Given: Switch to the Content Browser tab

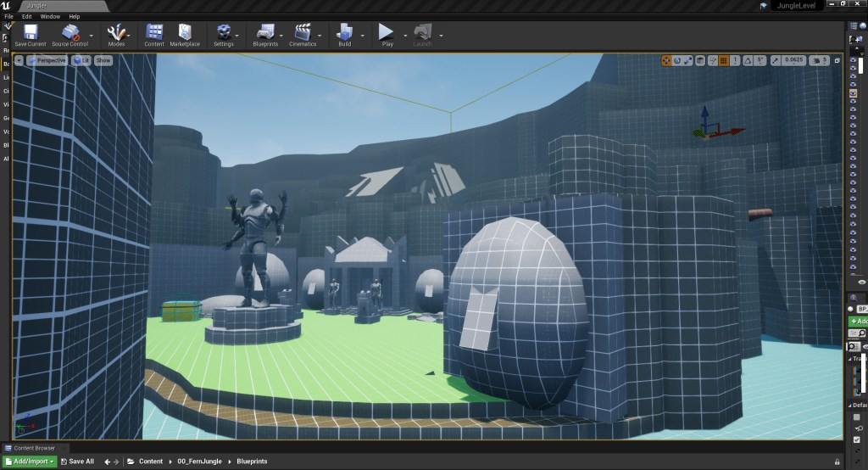Looking at the screenshot, I should pyautogui.click(x=34, y=447).
